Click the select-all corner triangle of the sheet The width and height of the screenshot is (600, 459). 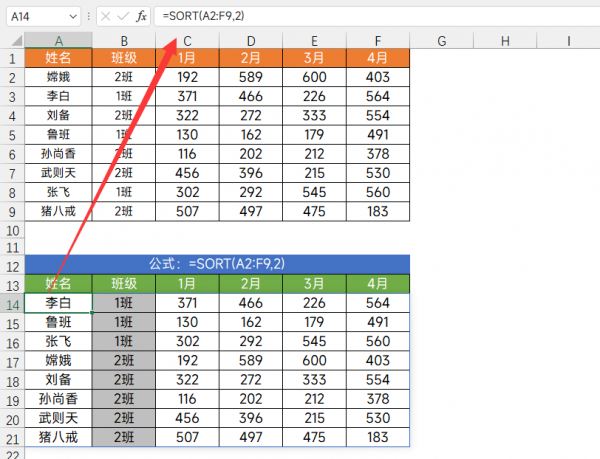coord(13,40)
